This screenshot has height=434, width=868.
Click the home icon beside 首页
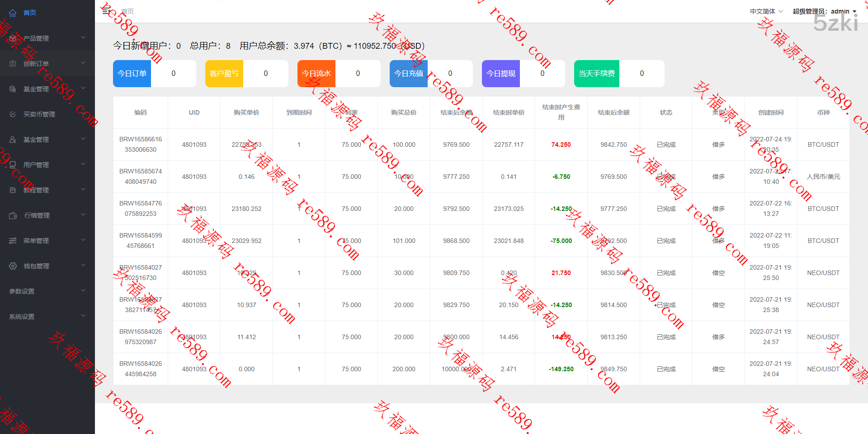click(x=13, y=13)
